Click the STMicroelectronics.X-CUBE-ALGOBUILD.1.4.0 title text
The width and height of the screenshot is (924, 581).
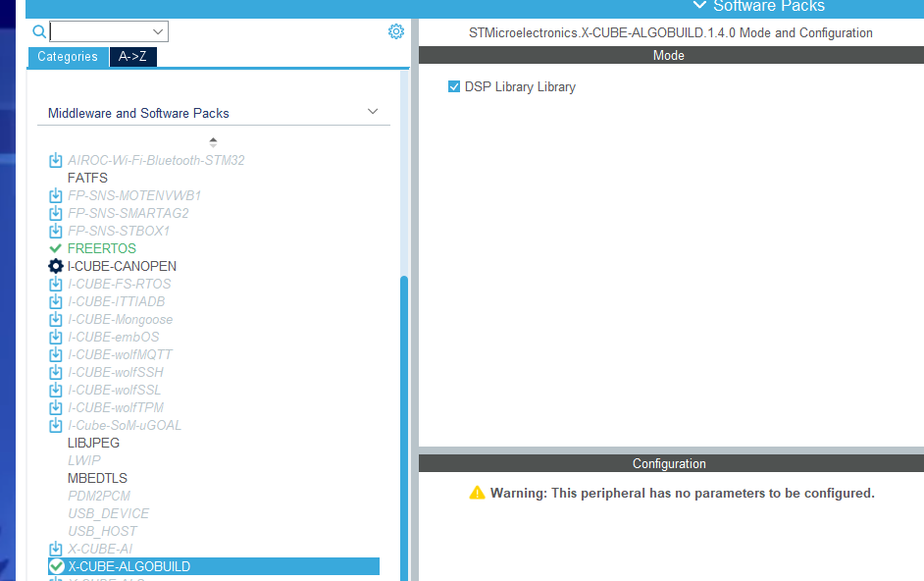(x=671, y=32)
